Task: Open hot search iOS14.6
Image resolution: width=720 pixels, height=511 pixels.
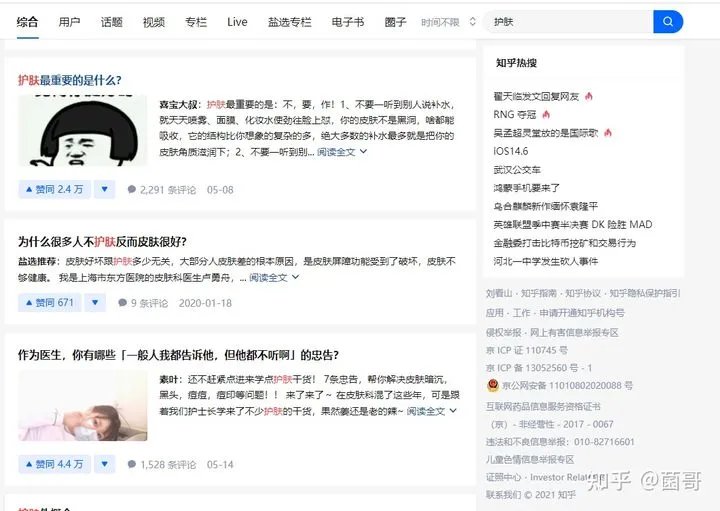Action: pos(511,151)
